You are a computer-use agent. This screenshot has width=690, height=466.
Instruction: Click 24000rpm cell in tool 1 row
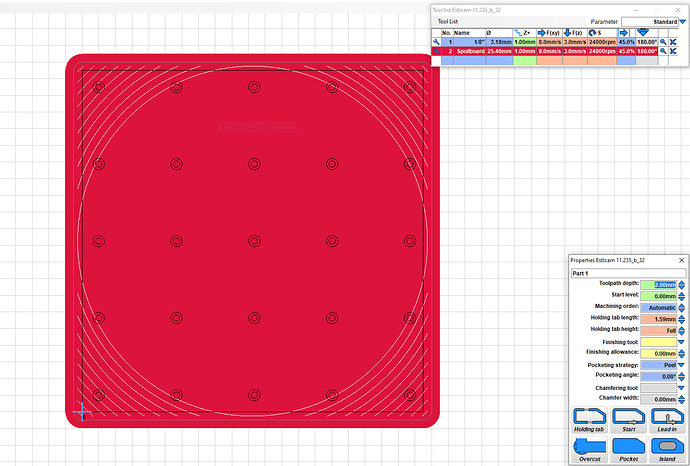[602, 42]
